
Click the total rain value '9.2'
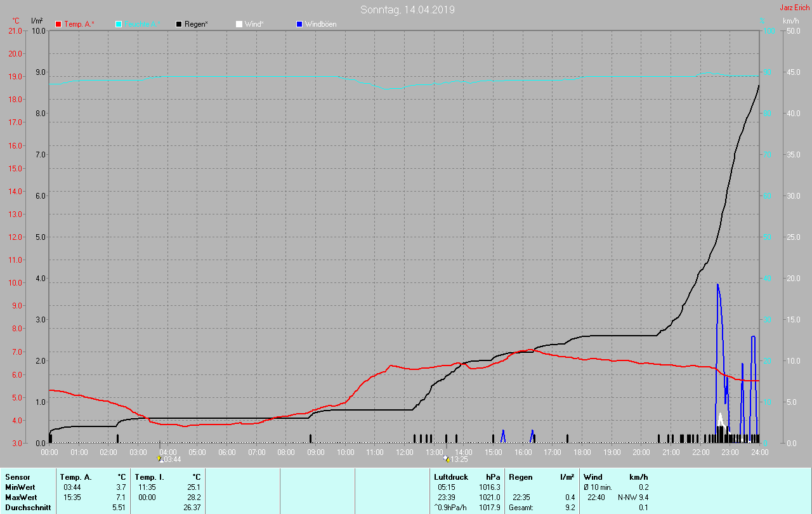point(570,508)
